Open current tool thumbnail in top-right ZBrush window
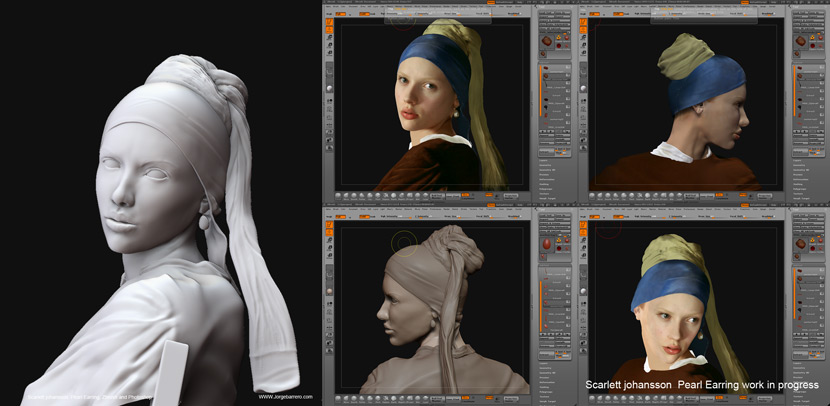 [800, 41]
